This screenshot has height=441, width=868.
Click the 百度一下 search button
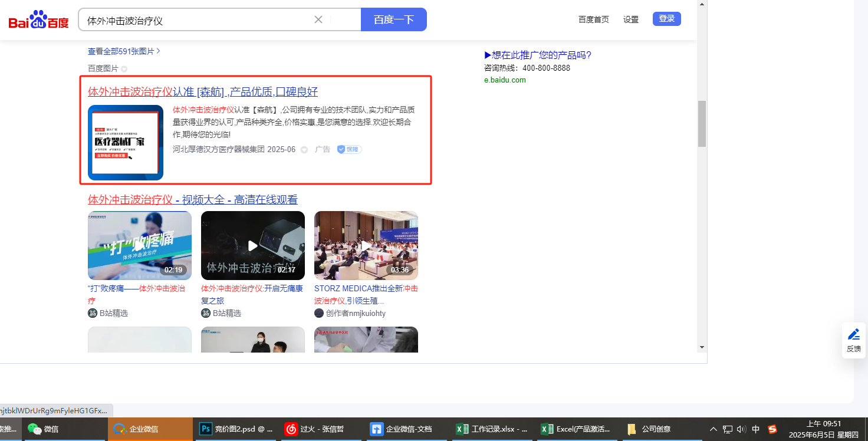point(394,19)
